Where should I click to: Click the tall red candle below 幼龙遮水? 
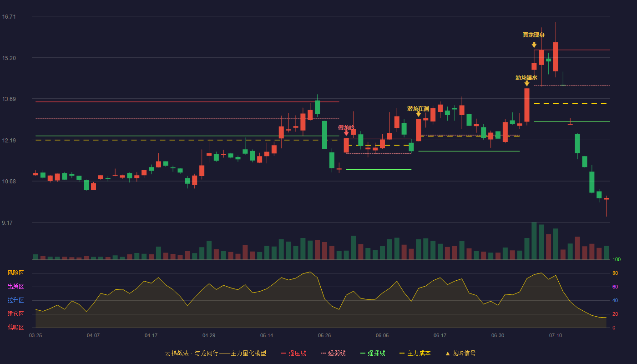pyautogui.click(x=527, y=105)
